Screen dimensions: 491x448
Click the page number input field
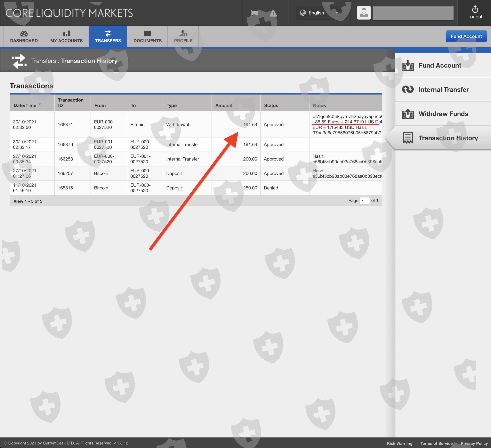(364, 201)
